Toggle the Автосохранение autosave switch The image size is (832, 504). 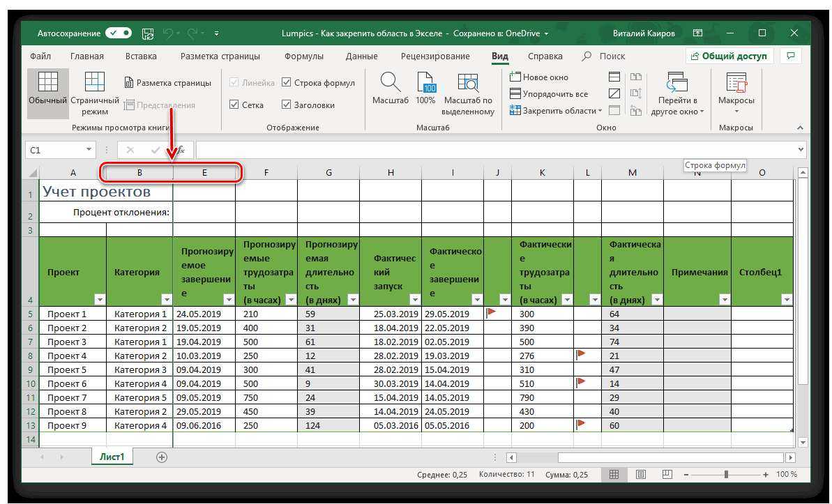point(119,33)
